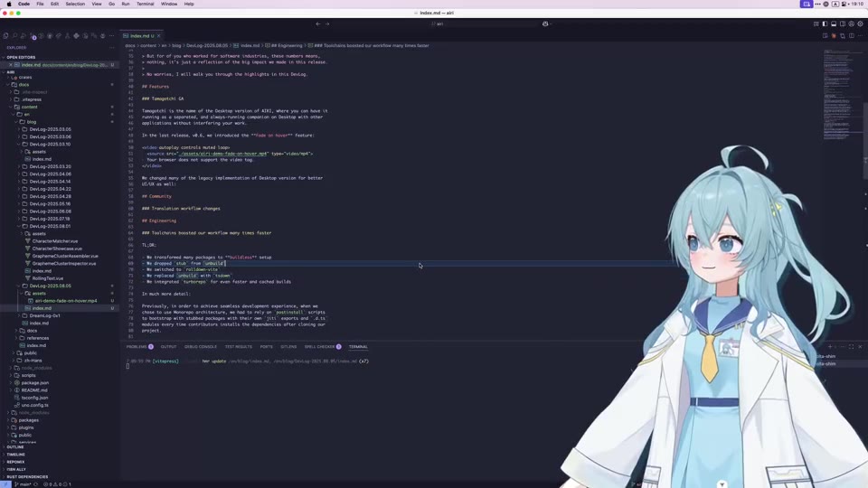Open the remote window status bar button
The height and width of the screenshot is (488, 868).
point(5,484)
